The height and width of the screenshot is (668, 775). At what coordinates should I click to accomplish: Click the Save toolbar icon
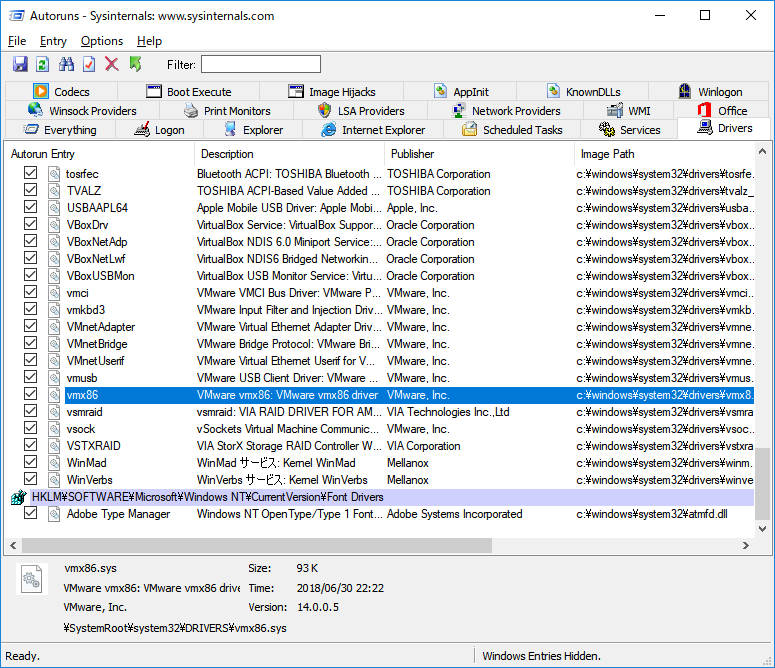(20, 64)
